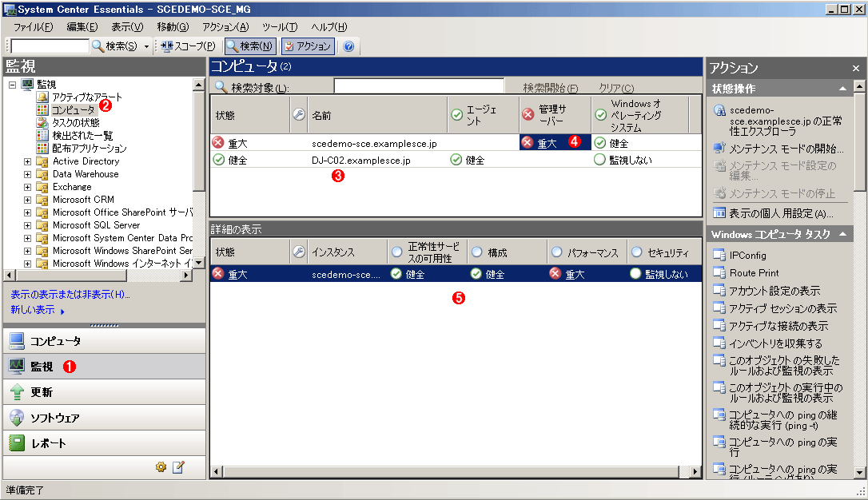
Task: Open the 移動(G) menu
Action: [x=173, y=27]
